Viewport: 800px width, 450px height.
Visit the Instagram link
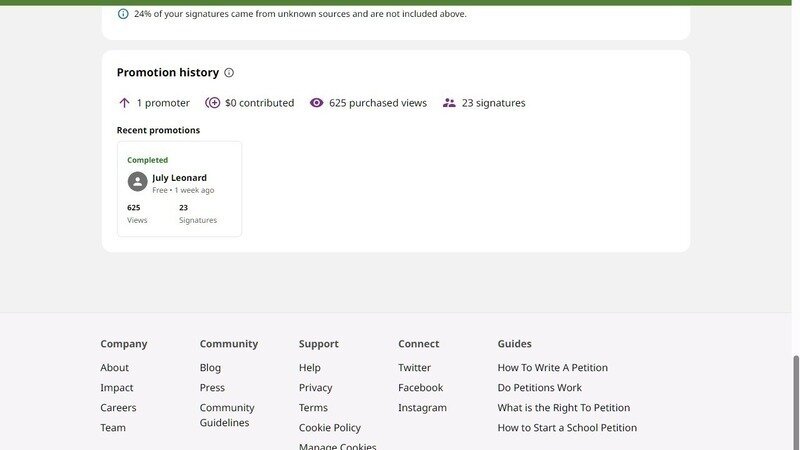(x=422, y=408)
